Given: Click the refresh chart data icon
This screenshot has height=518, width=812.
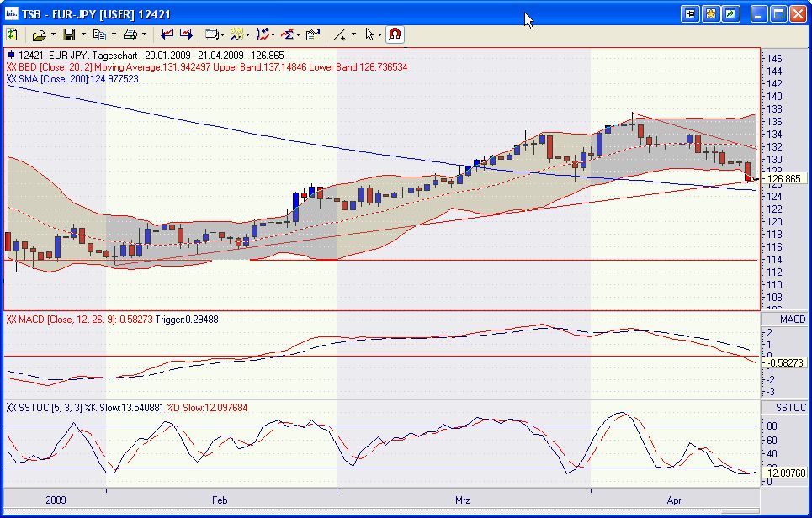Looking at the screenshot, I should tap(11, 34).
